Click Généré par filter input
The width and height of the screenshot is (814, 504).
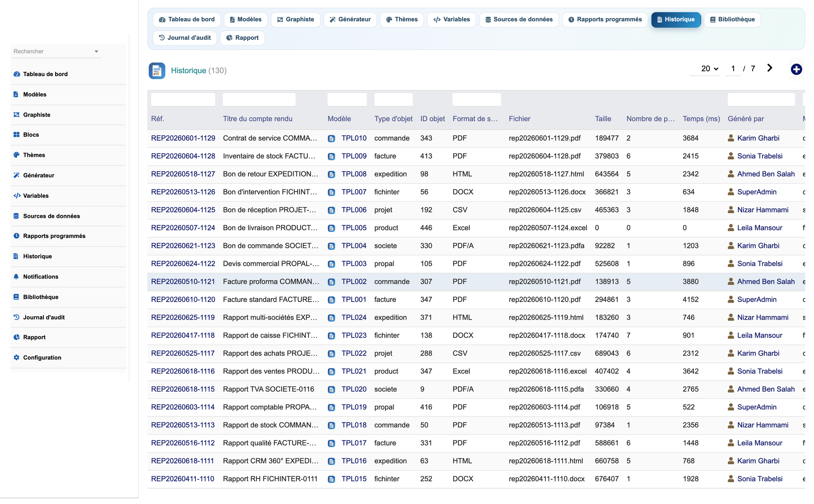(x=761, y=100)
